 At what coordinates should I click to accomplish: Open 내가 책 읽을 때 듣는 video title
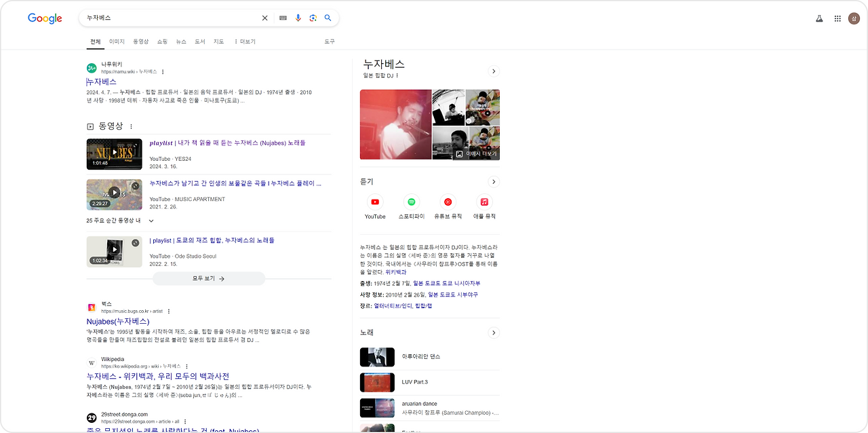(227, 143)
